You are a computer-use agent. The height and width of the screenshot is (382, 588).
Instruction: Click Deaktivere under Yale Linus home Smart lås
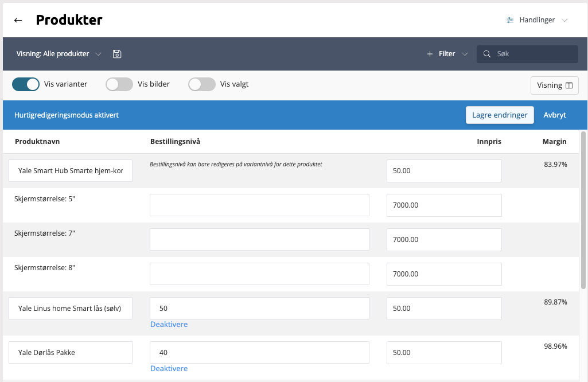[x=169, y=324]
